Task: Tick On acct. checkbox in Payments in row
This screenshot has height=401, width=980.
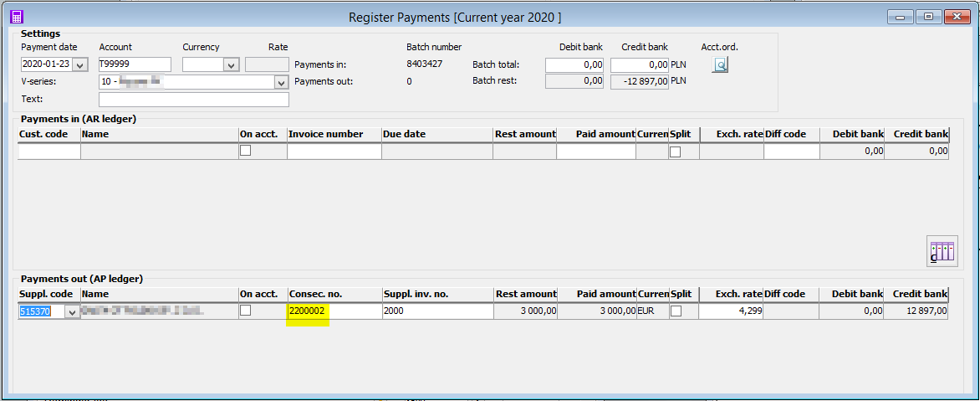Action: point(246,152)
